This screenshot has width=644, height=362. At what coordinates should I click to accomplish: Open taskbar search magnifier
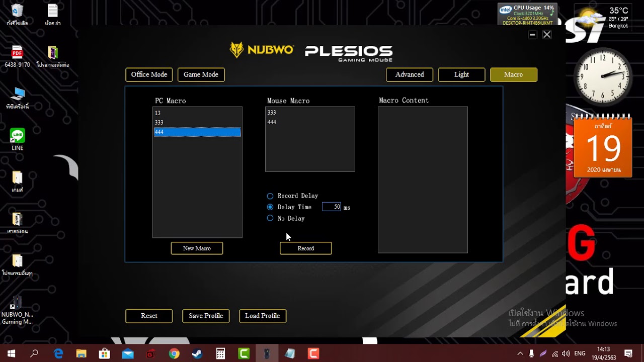34,353
